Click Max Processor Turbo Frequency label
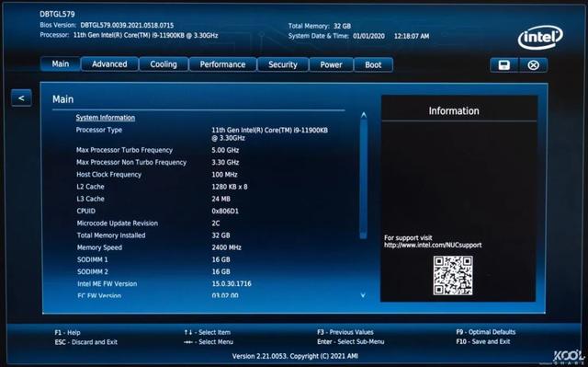Screen dimensions: 588x367 click(x=125, y=150)
